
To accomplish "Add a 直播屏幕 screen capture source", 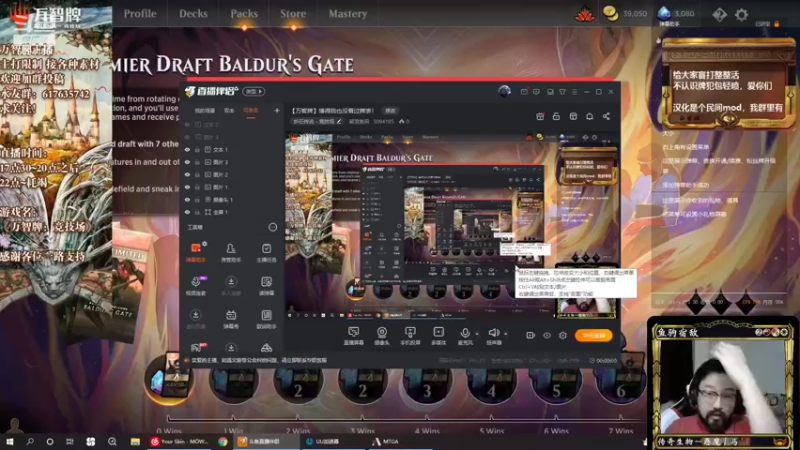I will click(354, 336).
